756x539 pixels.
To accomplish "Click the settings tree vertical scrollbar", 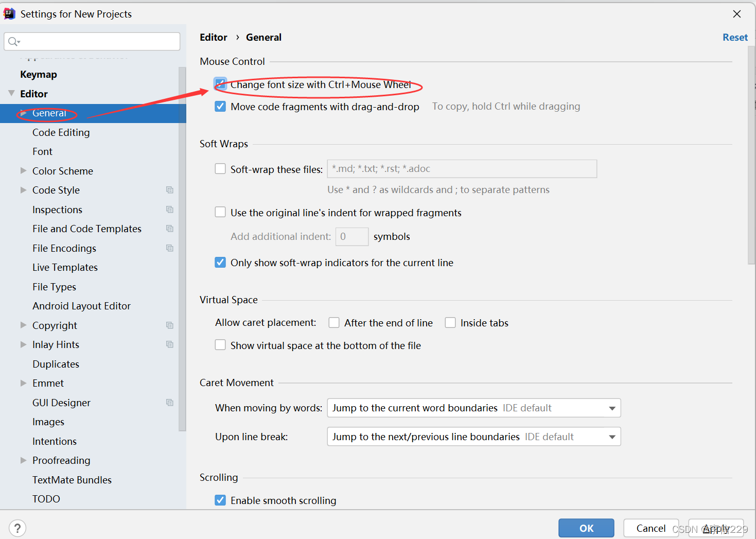I will pyautogui.click(x=182, y=249).
